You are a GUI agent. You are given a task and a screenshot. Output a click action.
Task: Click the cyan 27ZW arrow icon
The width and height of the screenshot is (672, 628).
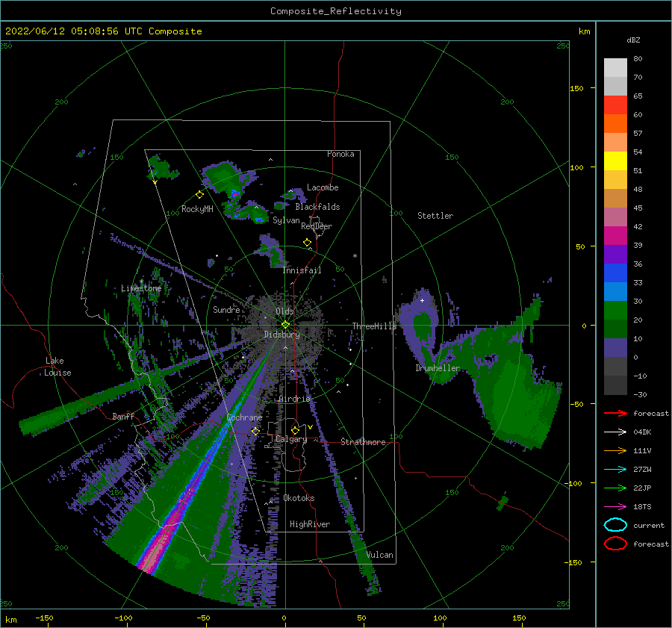tap(615, 470)
